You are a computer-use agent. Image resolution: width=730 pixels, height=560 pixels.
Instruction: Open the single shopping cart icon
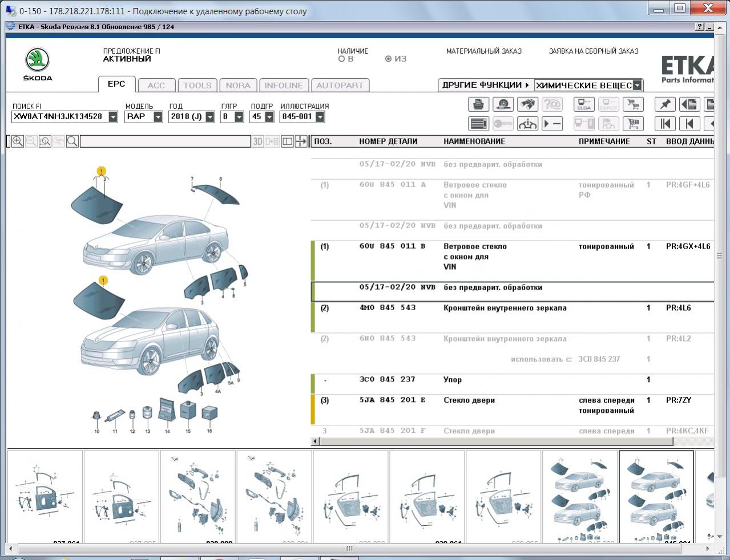pyautogui.click(x=633, y=124)
